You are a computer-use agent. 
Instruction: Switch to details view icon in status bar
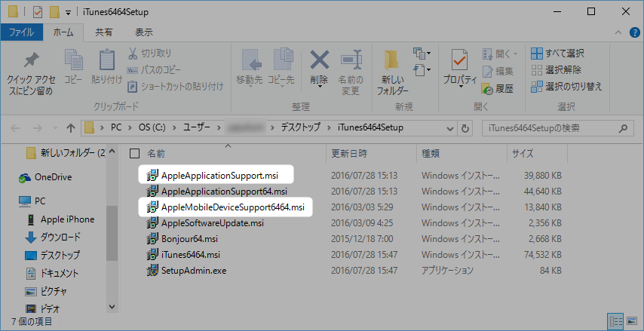615,320
